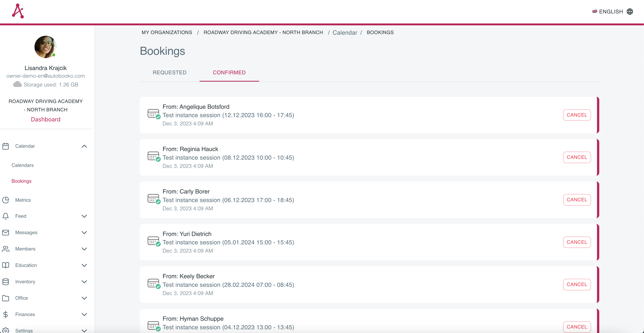Expand the Education menu section

click(x=84, y=265)
